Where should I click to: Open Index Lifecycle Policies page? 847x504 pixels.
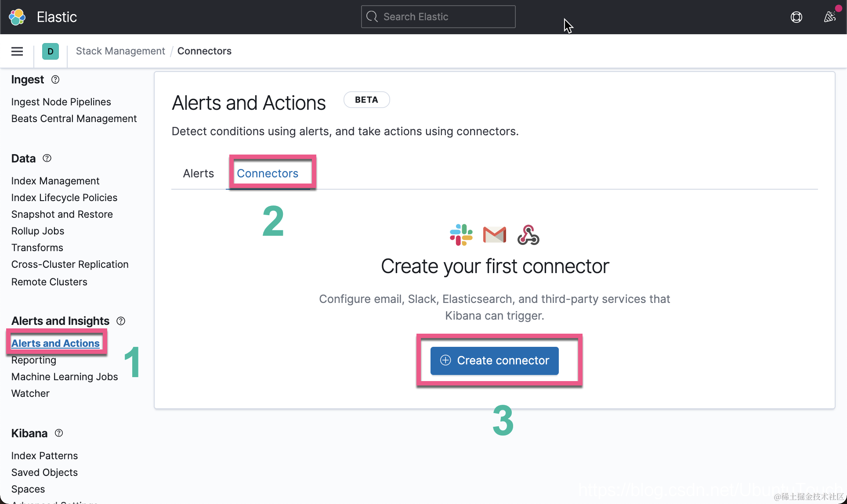point(64,198)
